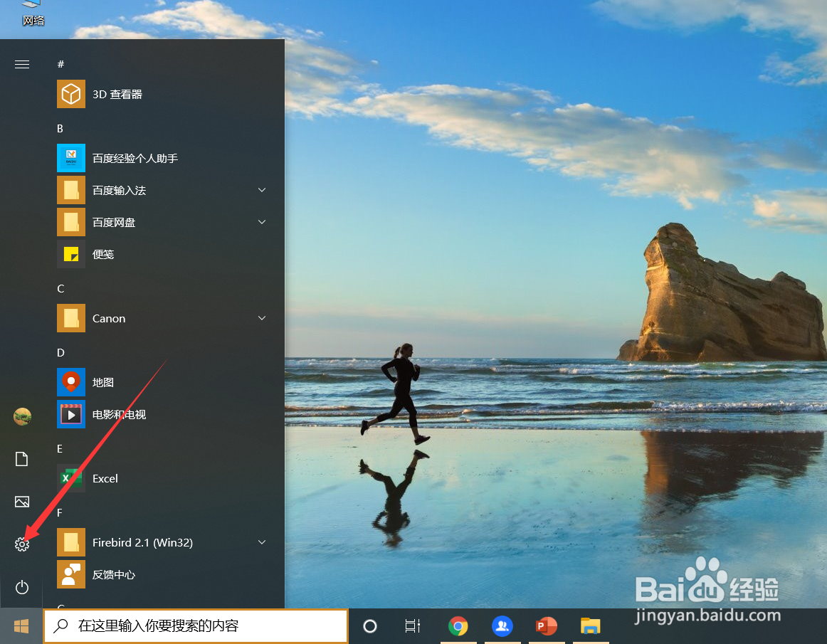Click the D letter section header
827x644 pixels.
pyautogui.click(x=60, y=352)
